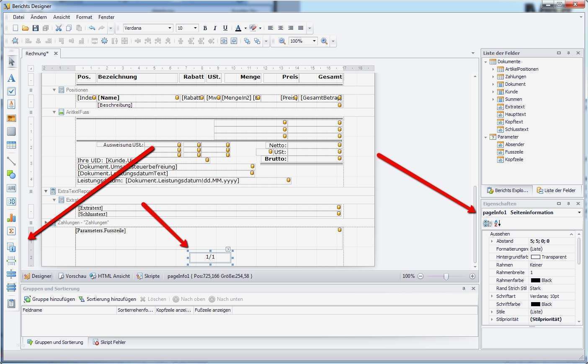Open the Ansicht menu
Screen dimensions: 588x364
[62, 17]
